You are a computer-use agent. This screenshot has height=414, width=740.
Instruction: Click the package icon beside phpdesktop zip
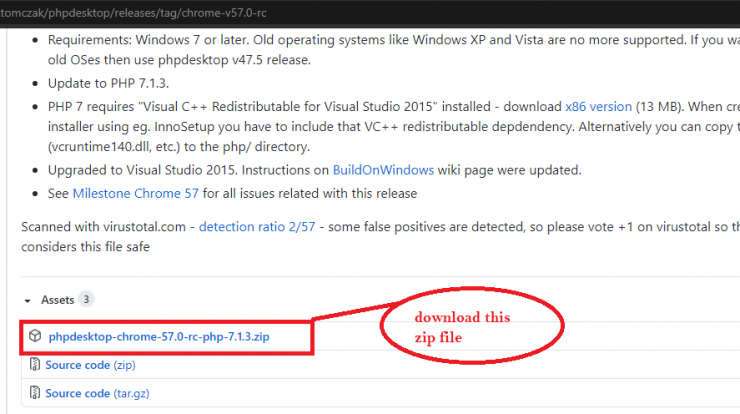(x=35, y=336)
